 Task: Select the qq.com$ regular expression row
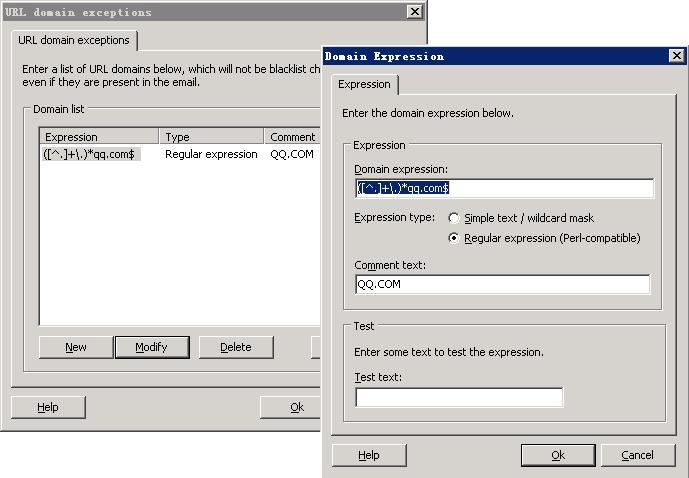point(90,154)
